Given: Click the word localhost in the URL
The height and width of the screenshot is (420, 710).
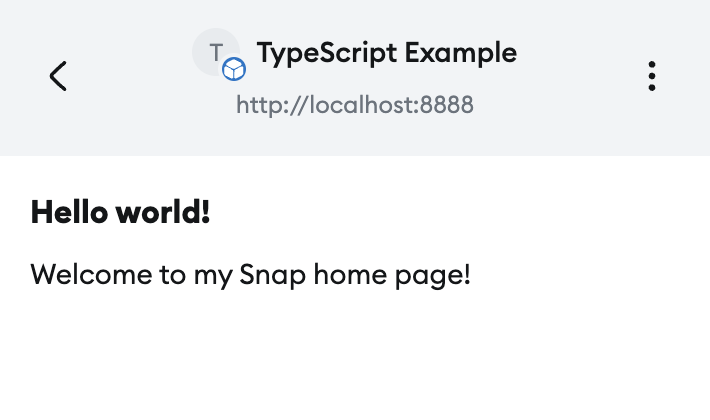Looking at the screenshot, I should (360, 104).
